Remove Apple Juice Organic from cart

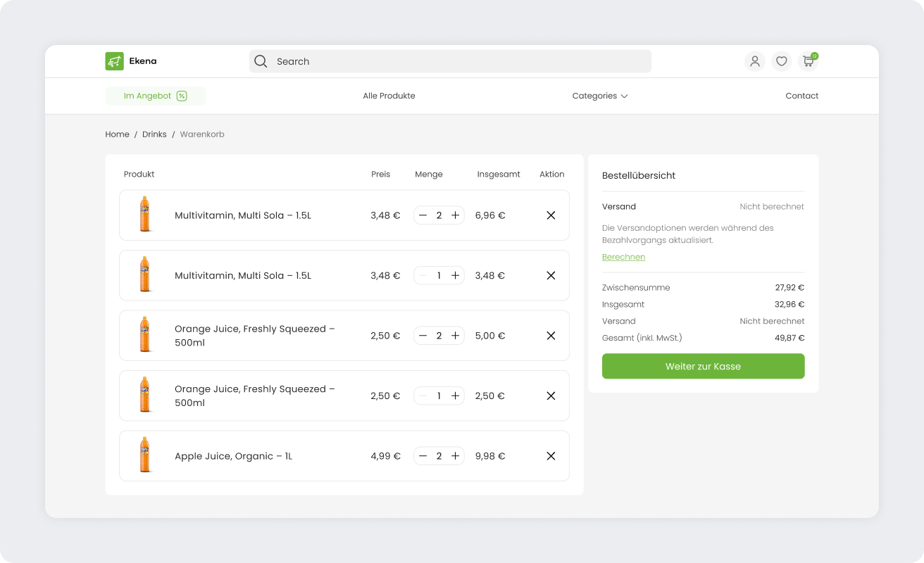pyautogui.click(x=551, y=456)
